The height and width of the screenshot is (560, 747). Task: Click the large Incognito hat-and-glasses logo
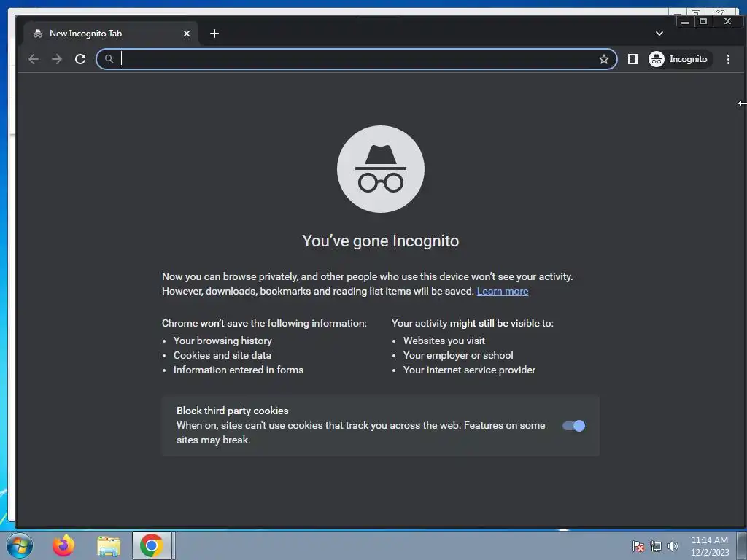(381, 169)
